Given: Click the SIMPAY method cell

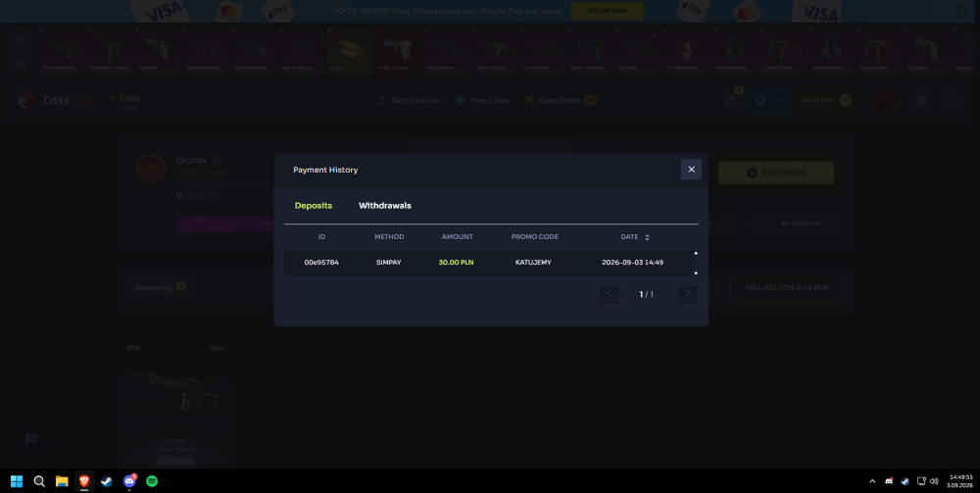Looking at the screenshot, I should 389,263.
